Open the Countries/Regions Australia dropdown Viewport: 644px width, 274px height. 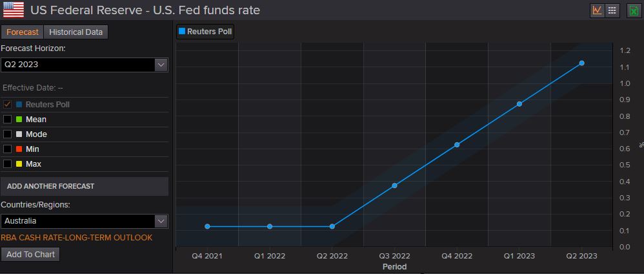(84, 221)
